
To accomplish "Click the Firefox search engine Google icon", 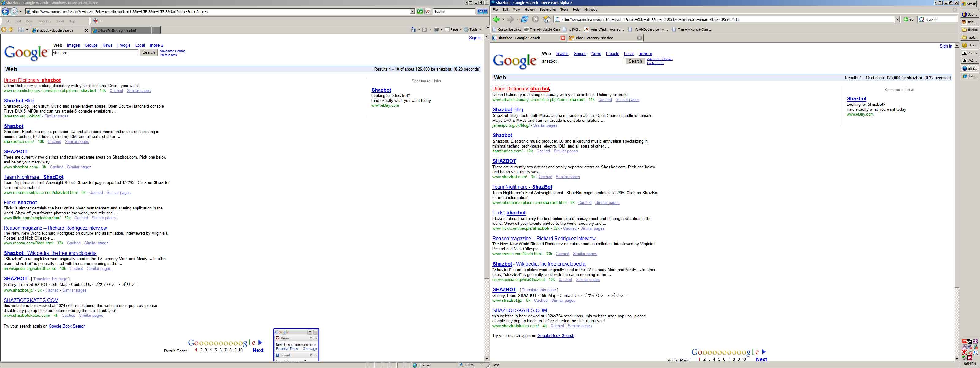I will coord(922,19).
